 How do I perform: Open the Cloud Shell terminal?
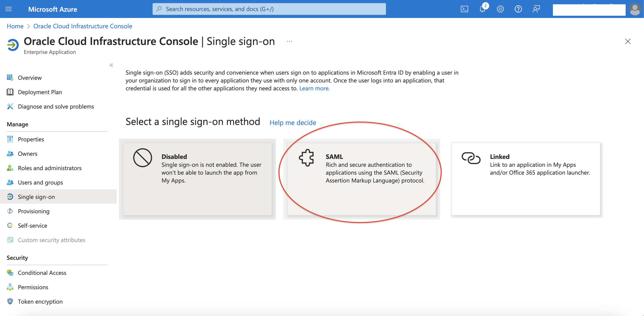(464, 9)
